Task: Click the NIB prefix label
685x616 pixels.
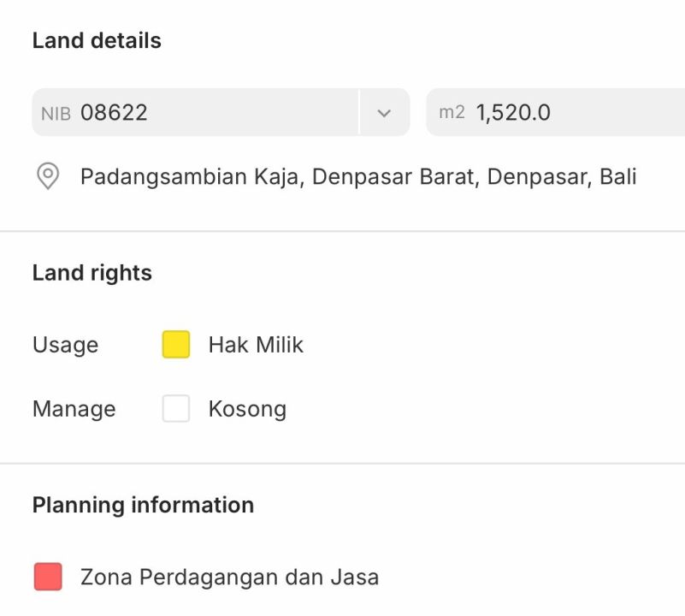Action: tap(56, 113)
